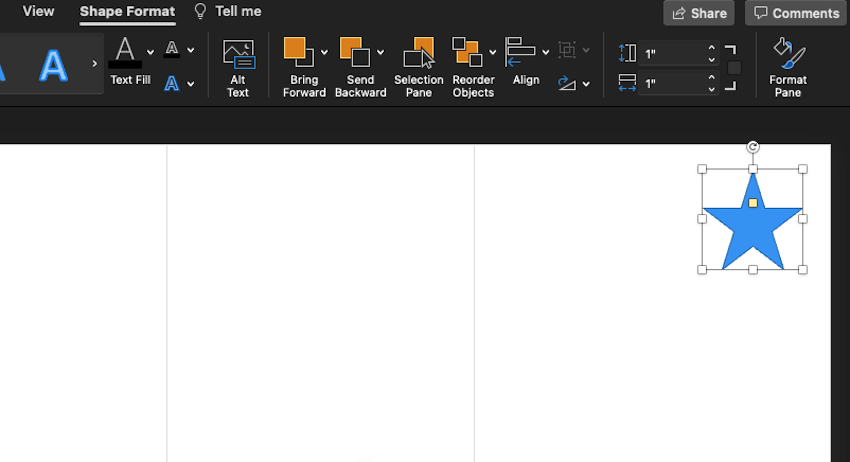Screen dimensions: 850x462
Task: Switch to the View tab
Action: (x=38, y=11)
